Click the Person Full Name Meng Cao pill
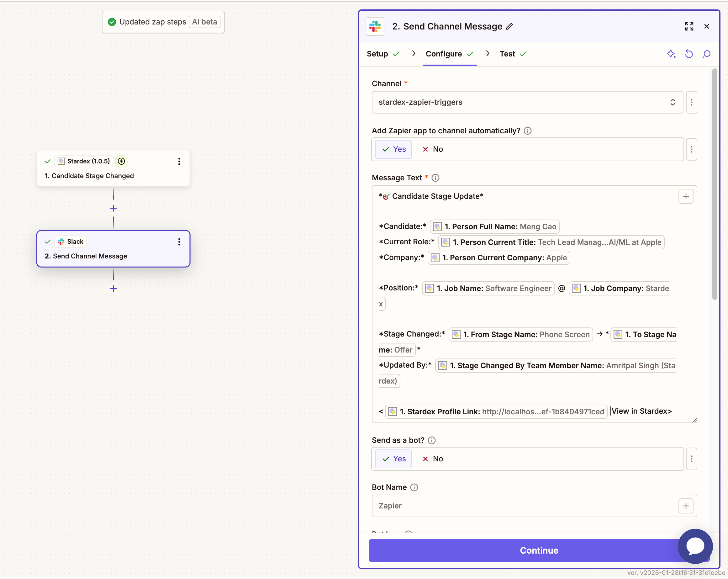This screenshot has height=579, width=728. [494, 227]
